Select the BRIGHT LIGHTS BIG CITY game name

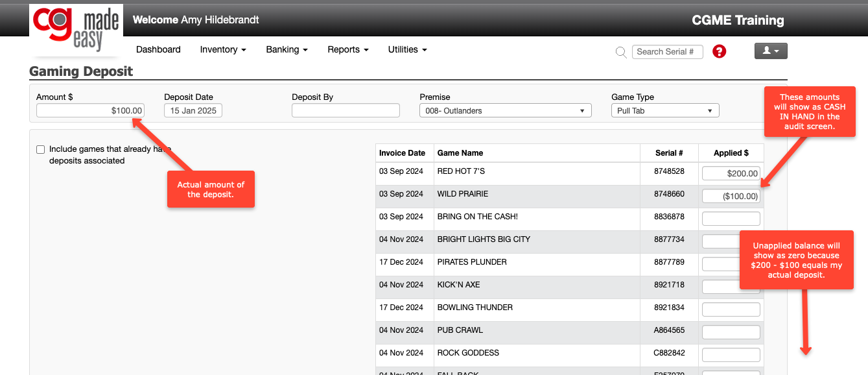point(484,239)
